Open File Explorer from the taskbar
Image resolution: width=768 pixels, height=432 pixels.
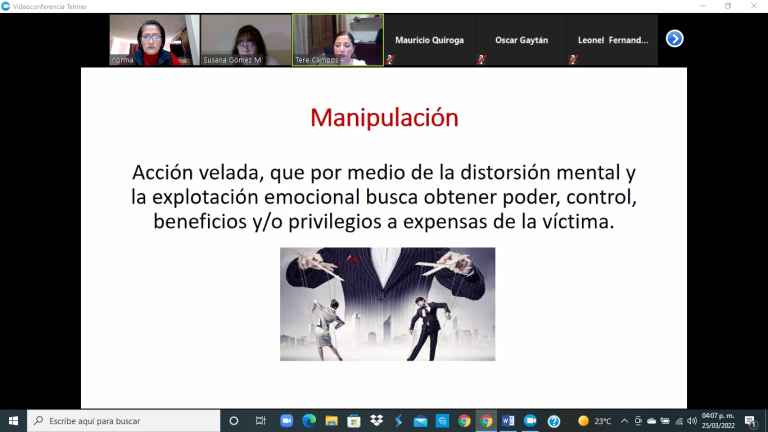(331, 421)
